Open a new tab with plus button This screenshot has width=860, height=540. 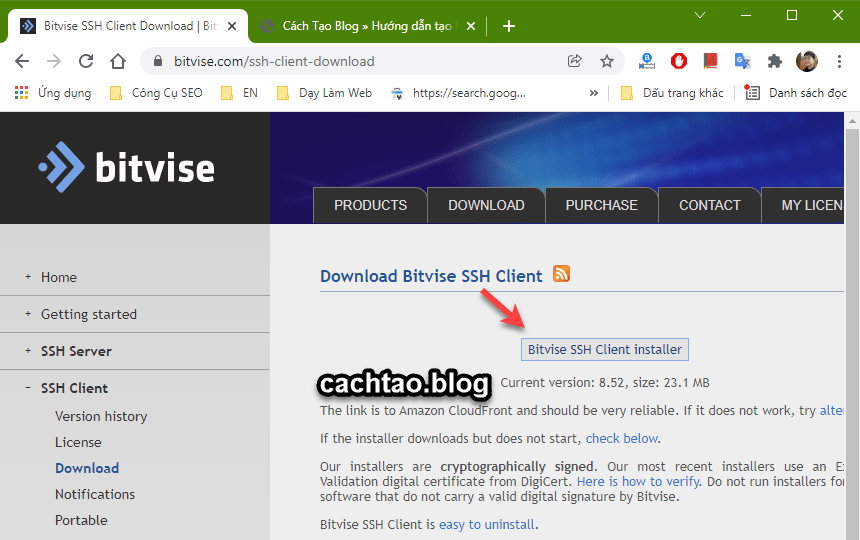click(508, 26)
